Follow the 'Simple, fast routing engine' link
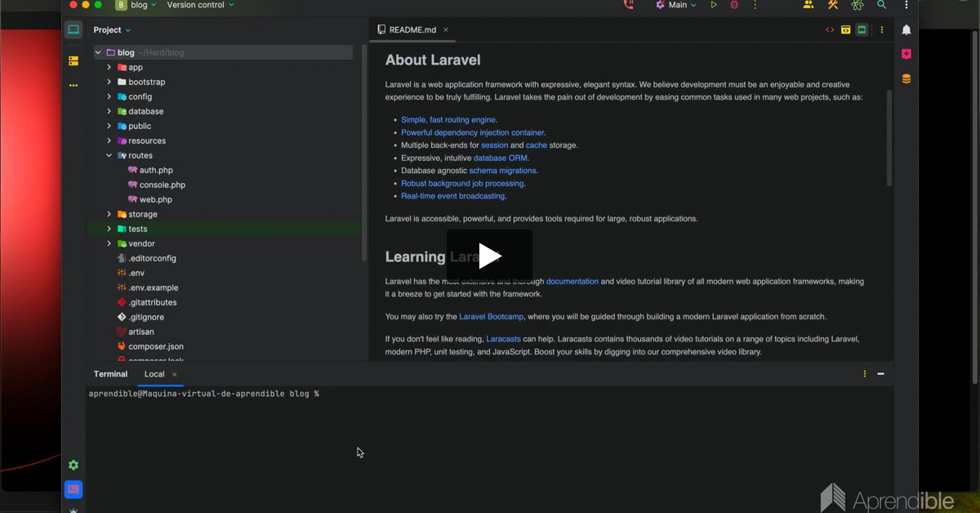This screenshot has height=513, width=980. click(x=448, y=120)
